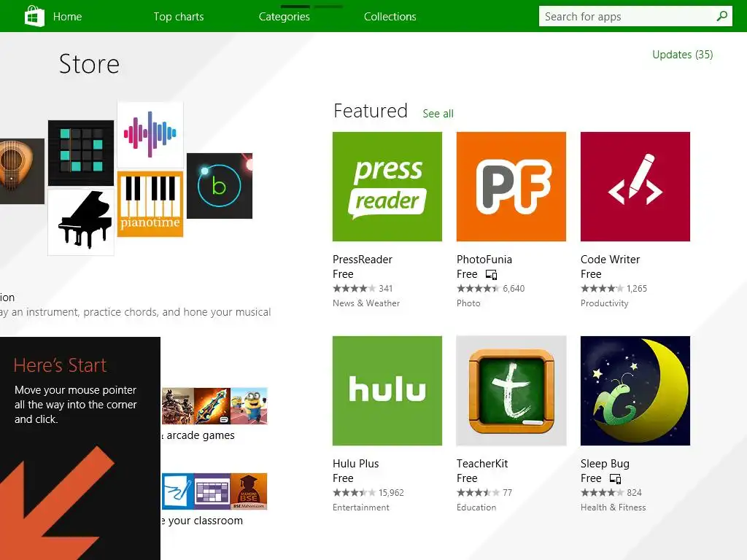Click Sleep Bug's star rating 824

tap(611, 493)
